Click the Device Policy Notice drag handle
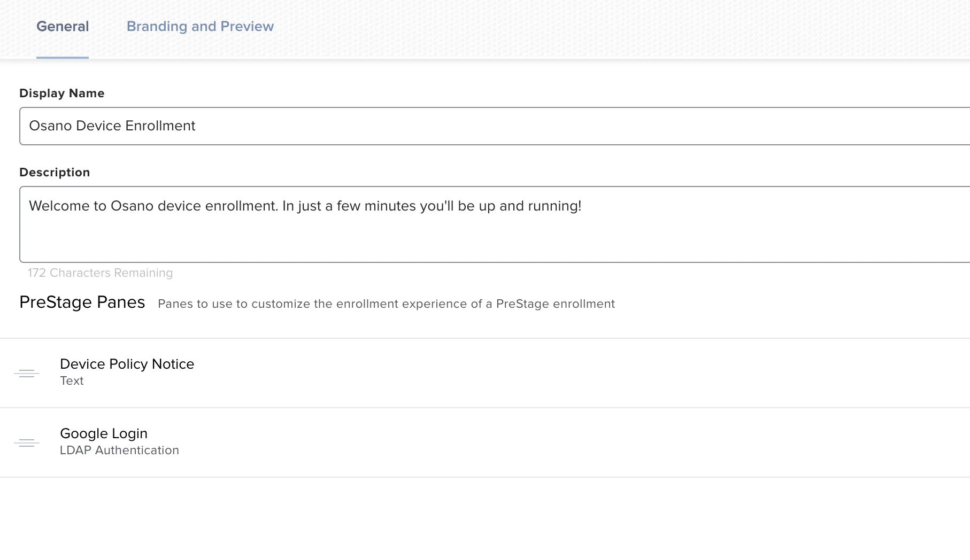This screenshot has height=560, width=970. click(27, 373)
